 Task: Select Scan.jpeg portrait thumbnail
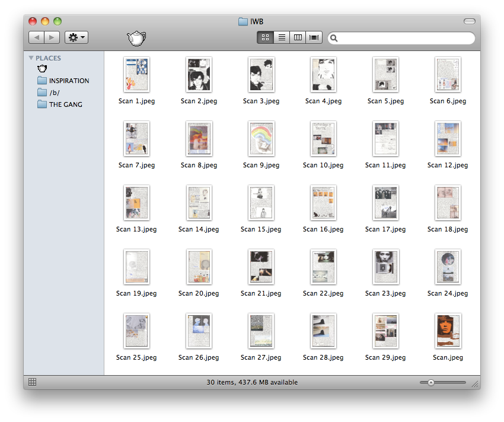[448, 331]
